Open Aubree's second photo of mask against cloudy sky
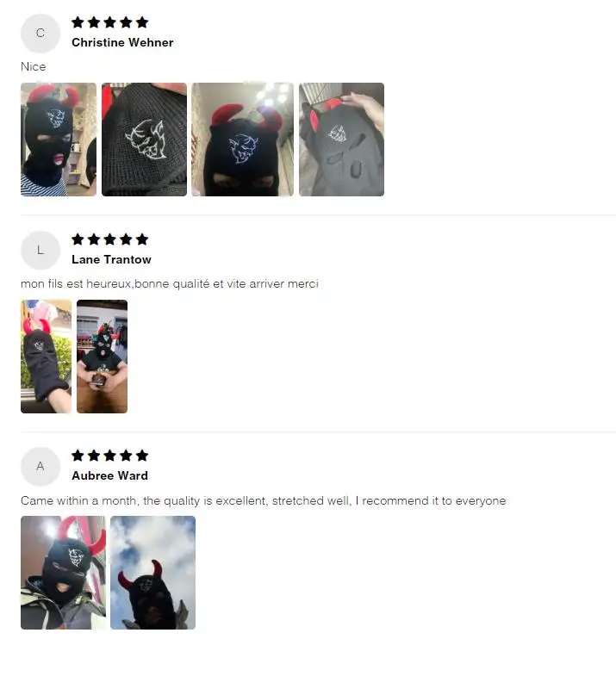The image size is (616, 695). [153, 573]
